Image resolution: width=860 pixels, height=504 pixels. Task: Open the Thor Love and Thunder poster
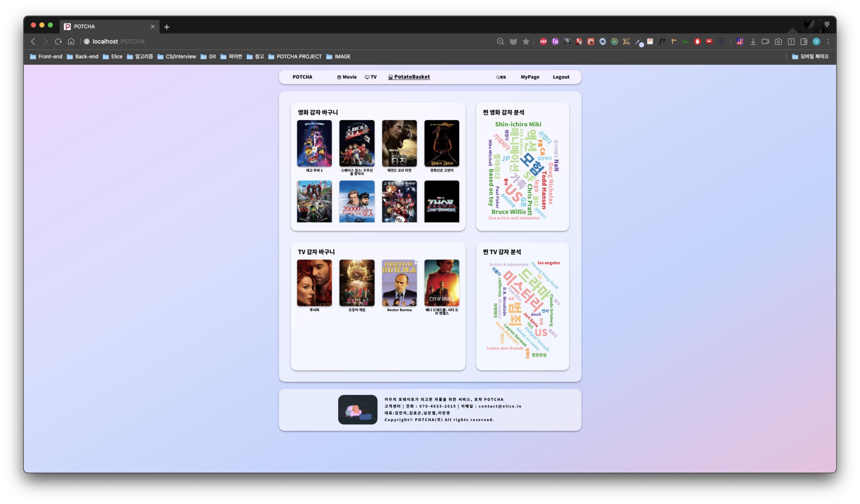pos(442,201)
